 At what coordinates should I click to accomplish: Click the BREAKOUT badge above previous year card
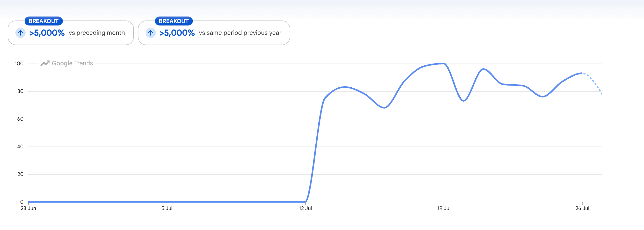click(174, 21)
